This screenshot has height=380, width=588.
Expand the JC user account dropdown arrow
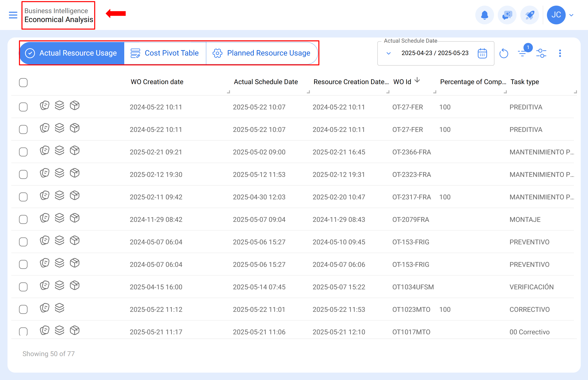571,15
